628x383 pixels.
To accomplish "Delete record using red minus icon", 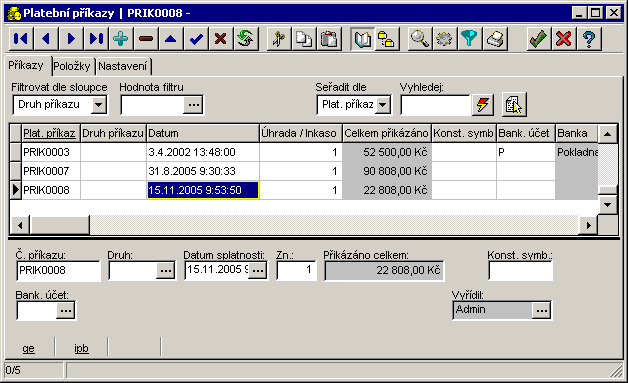I will pos(146,39).
